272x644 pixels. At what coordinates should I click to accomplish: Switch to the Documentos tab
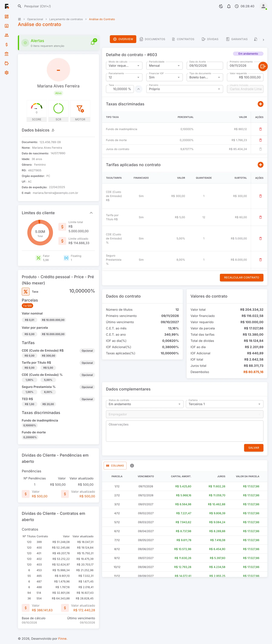point(152,39)
